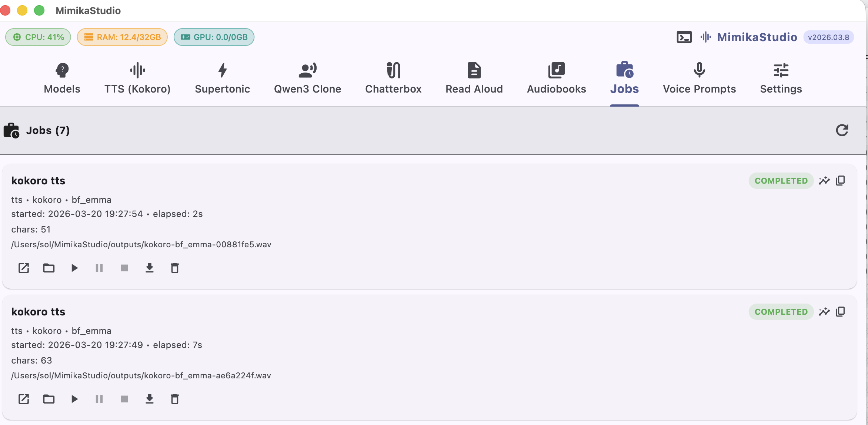The width and height of the screenshot is (868, 425).
Task: Refresh the Jobs list
Action: point(842,130)
